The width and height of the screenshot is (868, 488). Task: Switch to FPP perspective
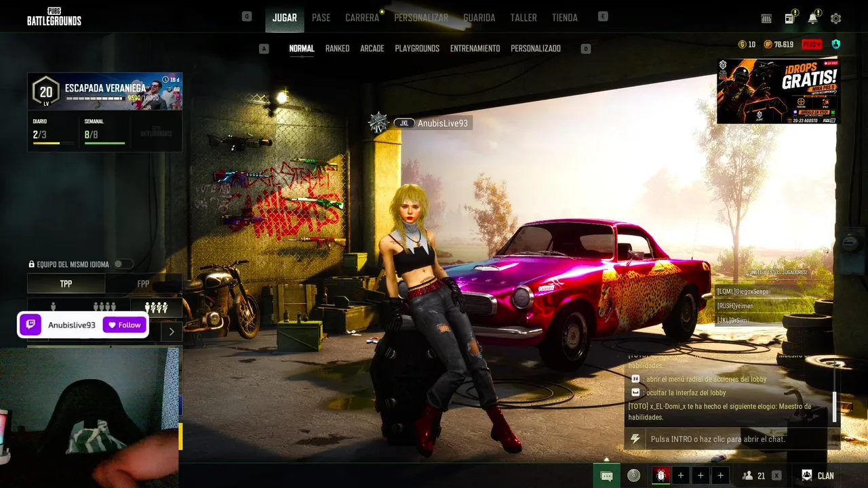pos(144,284)
